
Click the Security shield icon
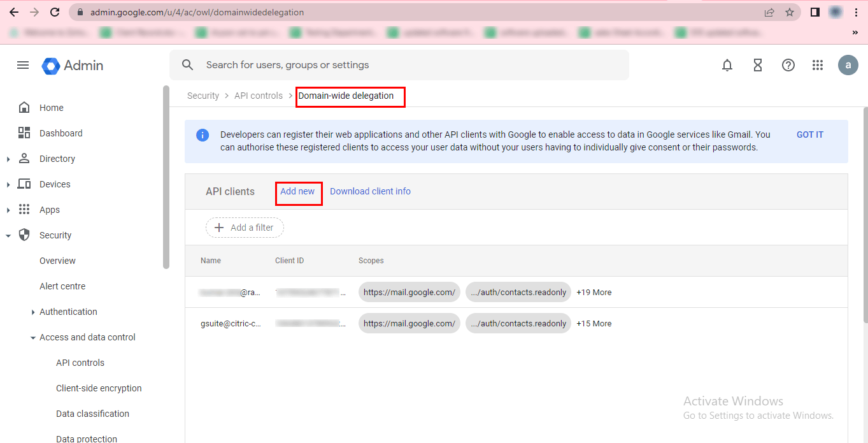(24, 235)
